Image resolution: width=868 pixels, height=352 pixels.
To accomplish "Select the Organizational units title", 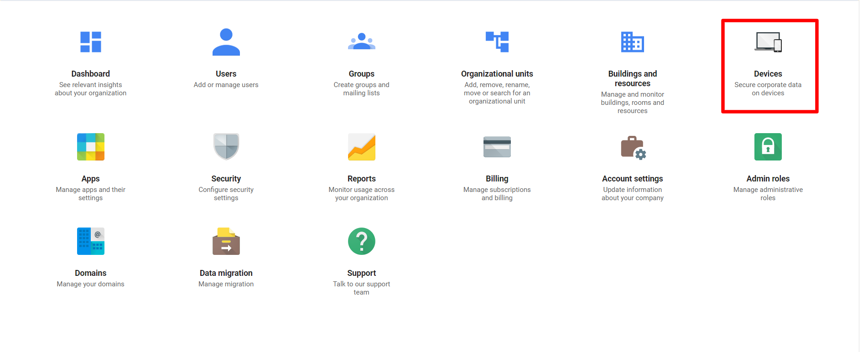I will point(497,74).
